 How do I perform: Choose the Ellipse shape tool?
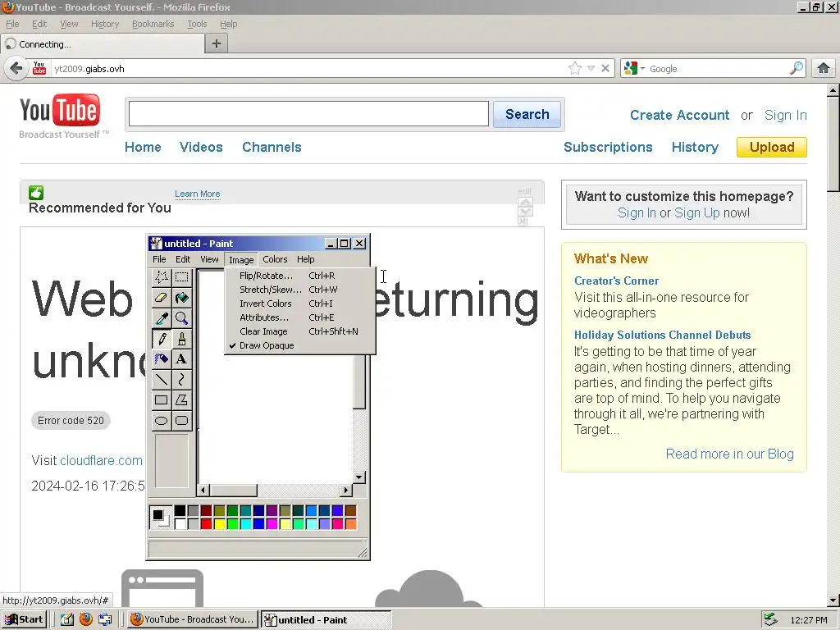(x=162, y=421)
